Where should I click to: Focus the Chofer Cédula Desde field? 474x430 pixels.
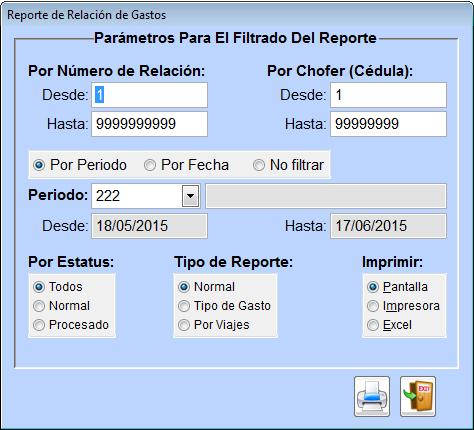coord(388,95)
